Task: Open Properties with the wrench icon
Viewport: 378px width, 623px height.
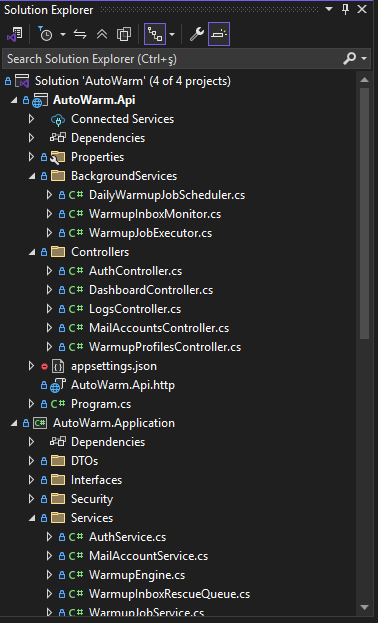Action: (x=196, y=35)
